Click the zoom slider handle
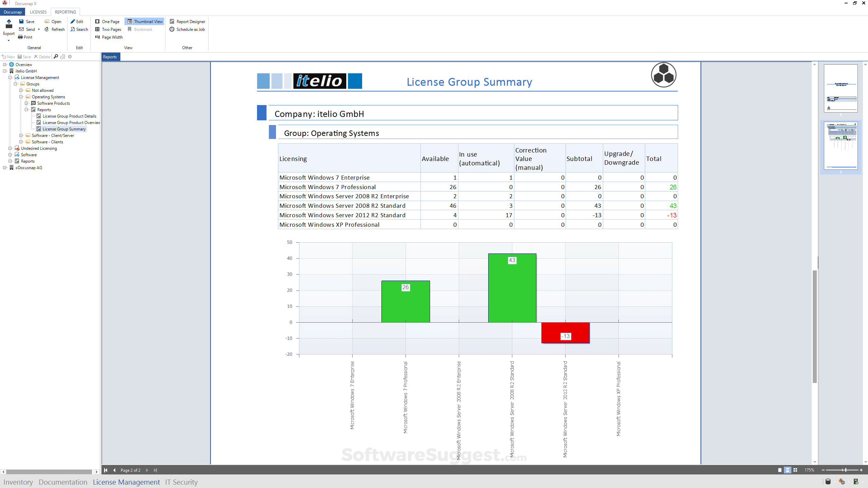 pyautogui.click(x=846, y=470)
